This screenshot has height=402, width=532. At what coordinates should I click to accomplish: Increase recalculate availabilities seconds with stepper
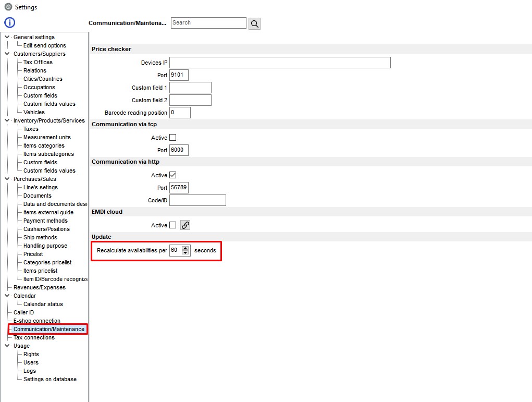pyautogui.click(x=185, y=248)
